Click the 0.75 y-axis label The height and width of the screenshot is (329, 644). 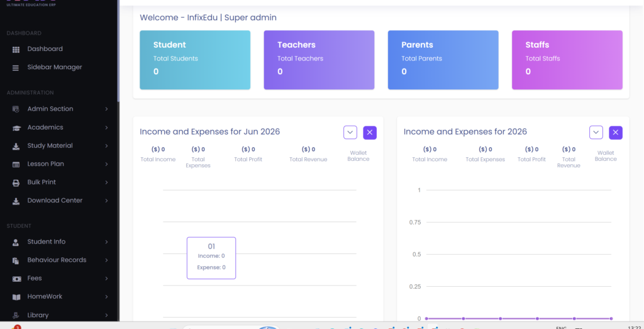pos(415,222)
